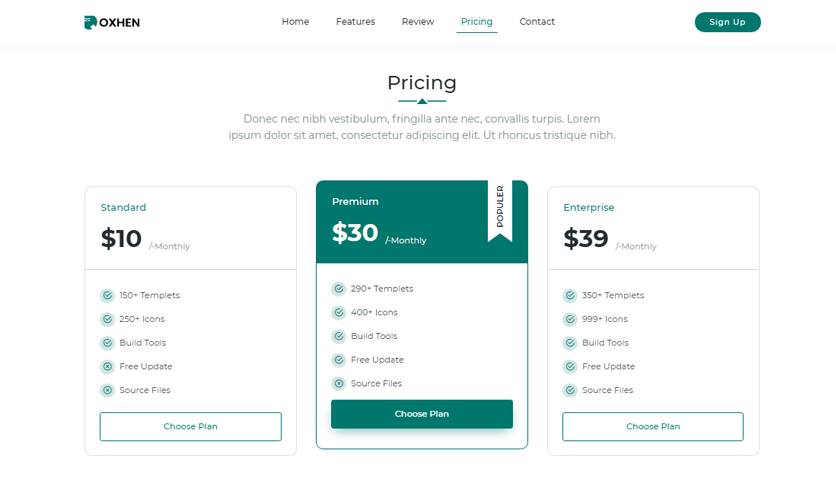The width and height of the screenshot is (836, 484).
Task: Click cross icon beside Standard Source Files
Action: pyautogui.click(x=107, y=390)
